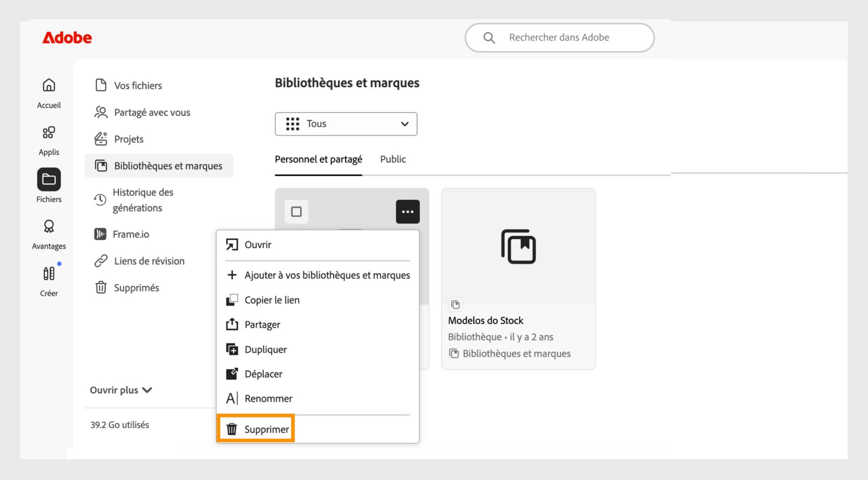Choose Copier le lien
Viewport: 868px width, 480px height.
(x=317, y=300)
